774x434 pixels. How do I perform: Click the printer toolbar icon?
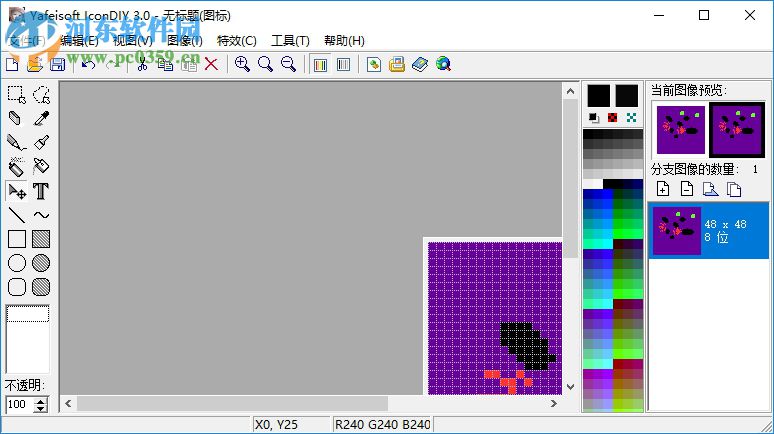[397, 65]
